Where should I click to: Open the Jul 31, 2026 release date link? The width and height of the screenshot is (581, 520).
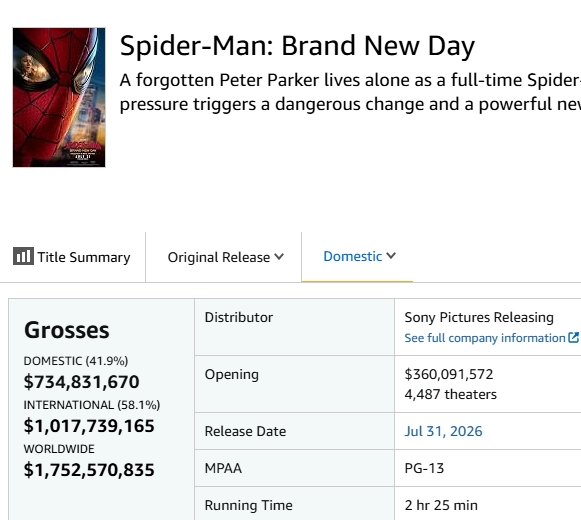(444, 431)
